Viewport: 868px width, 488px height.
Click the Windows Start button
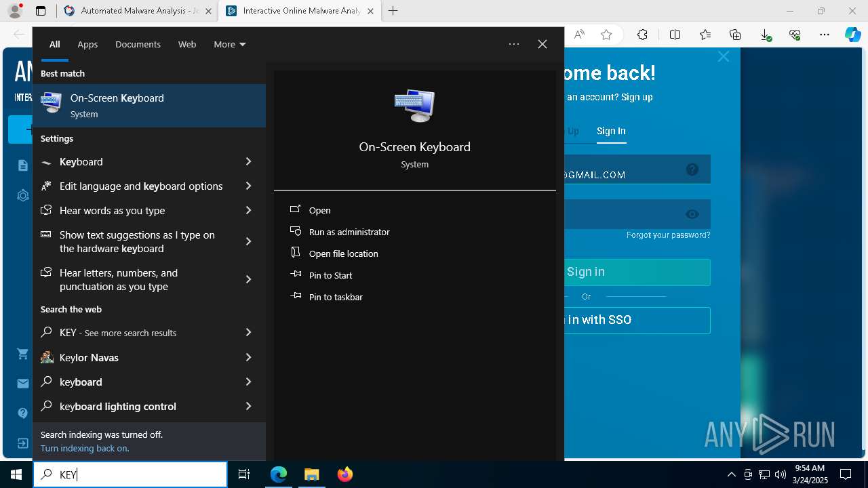(16, 474)
